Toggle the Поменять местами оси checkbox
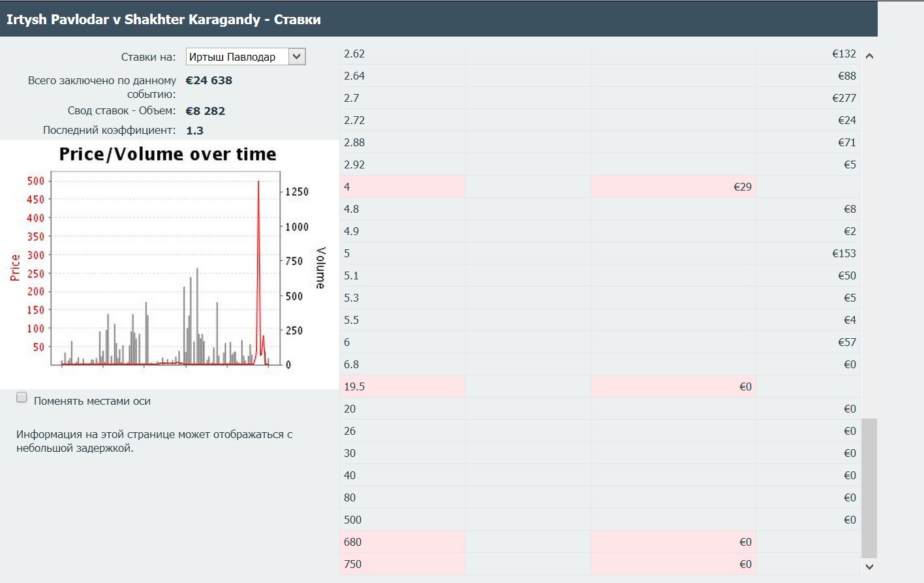The image size is (924, 583). pyautogui.click(x=22, y=398)
